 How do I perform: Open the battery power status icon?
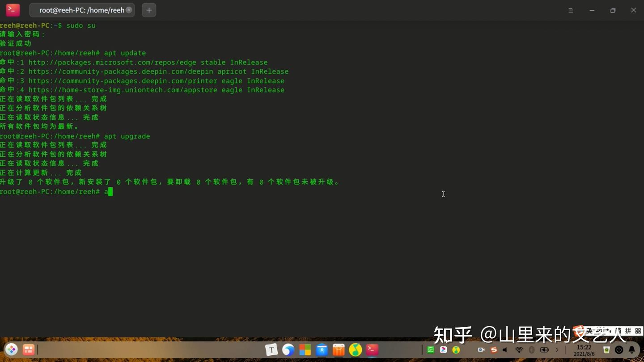click(544, 349)
